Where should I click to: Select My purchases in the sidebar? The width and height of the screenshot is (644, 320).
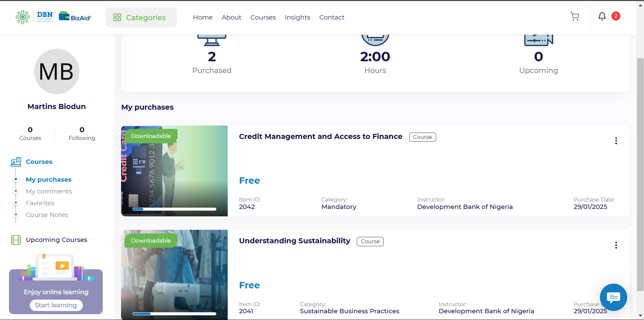click(49, 179)
